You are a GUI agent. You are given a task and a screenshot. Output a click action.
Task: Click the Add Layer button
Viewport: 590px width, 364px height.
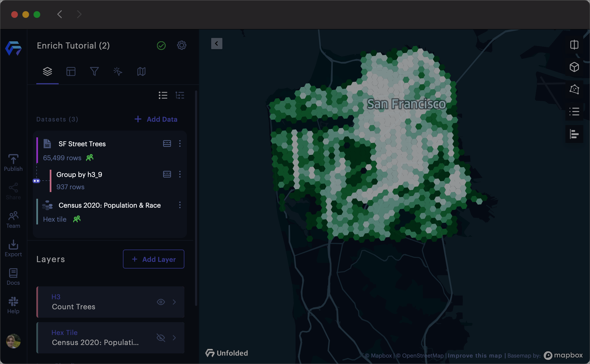(153, 259)
